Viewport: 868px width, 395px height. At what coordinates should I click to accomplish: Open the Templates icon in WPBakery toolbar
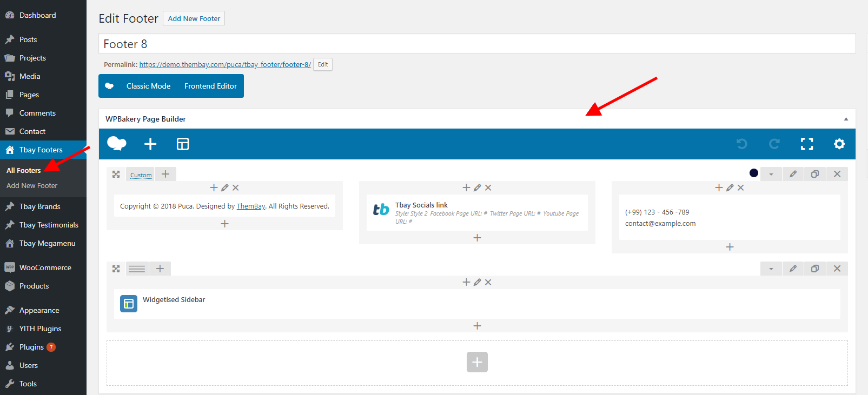tap(183, 144)
